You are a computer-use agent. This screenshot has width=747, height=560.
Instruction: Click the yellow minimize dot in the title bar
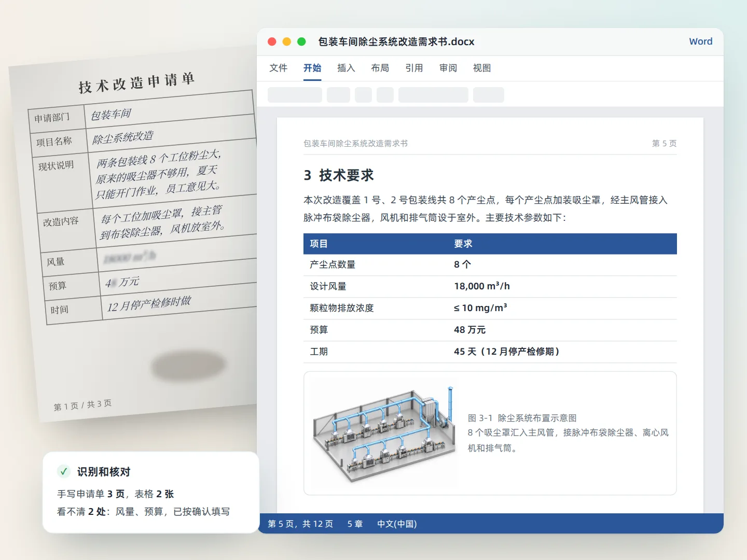coord(286,41)
